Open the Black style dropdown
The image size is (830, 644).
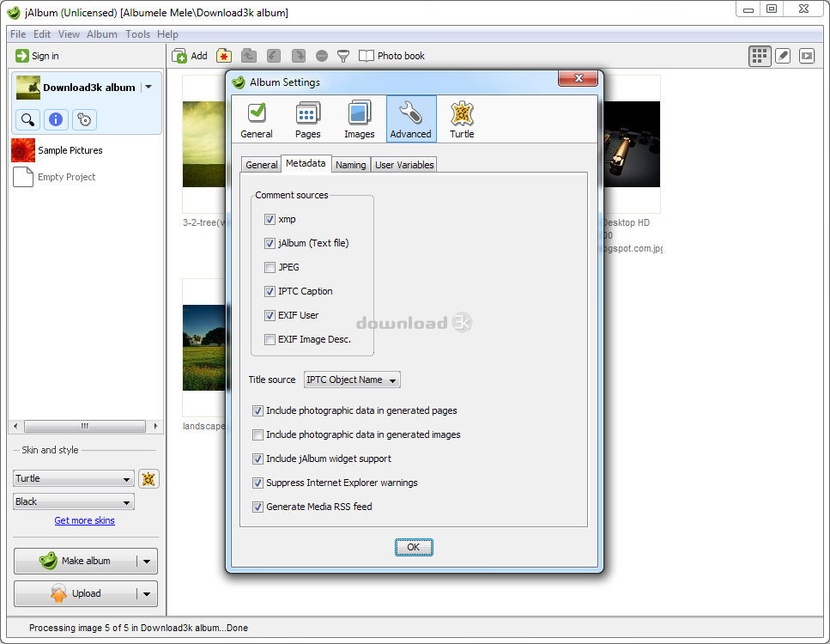point(73,501)
